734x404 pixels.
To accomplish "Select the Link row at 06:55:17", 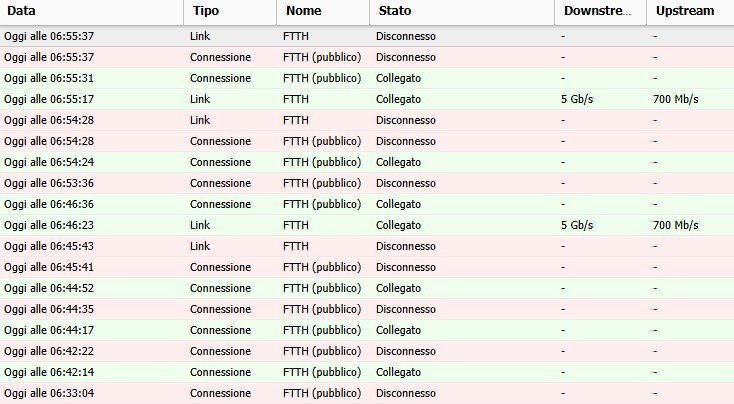I will 367,99.
